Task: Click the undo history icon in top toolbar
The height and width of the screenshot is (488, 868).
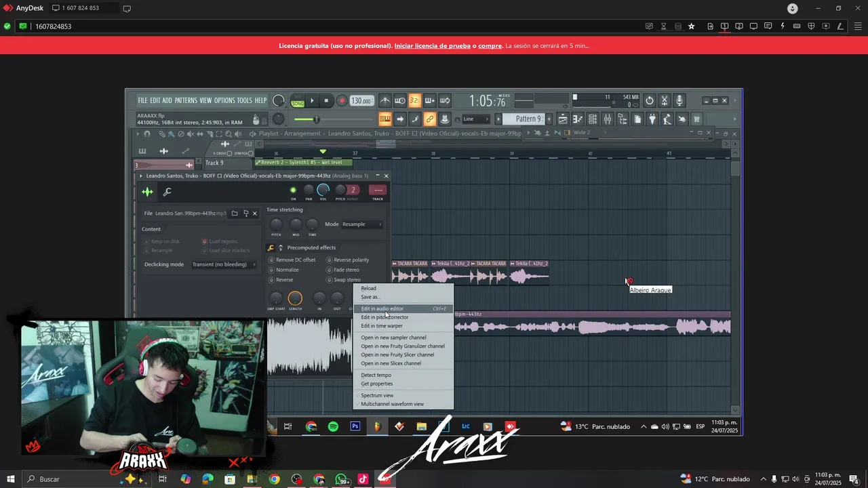Action: tap(649, 101)
